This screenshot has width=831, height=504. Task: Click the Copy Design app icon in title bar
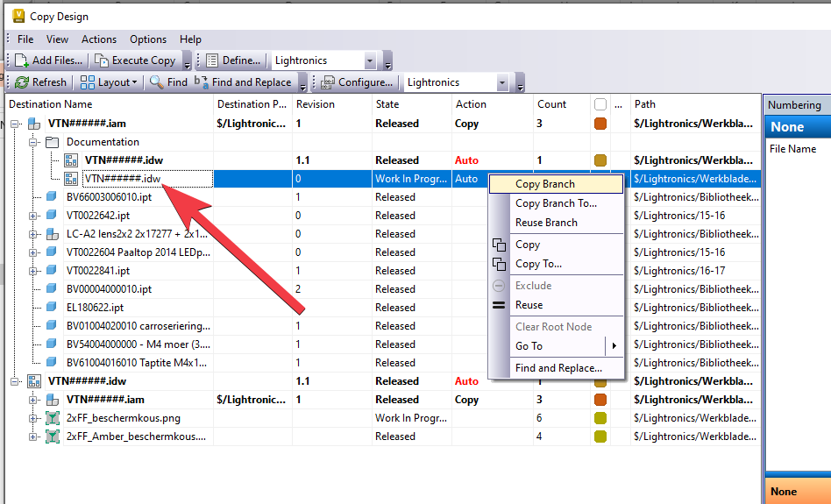tap(18, 16)
